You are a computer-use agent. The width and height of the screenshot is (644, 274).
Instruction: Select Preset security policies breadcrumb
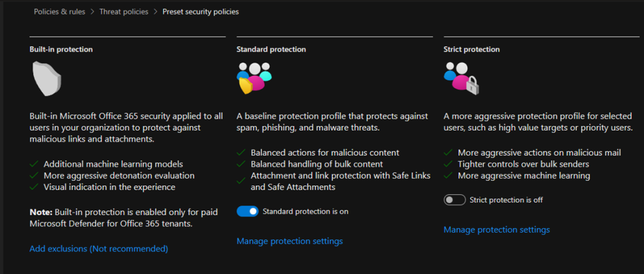click(200, 11)
